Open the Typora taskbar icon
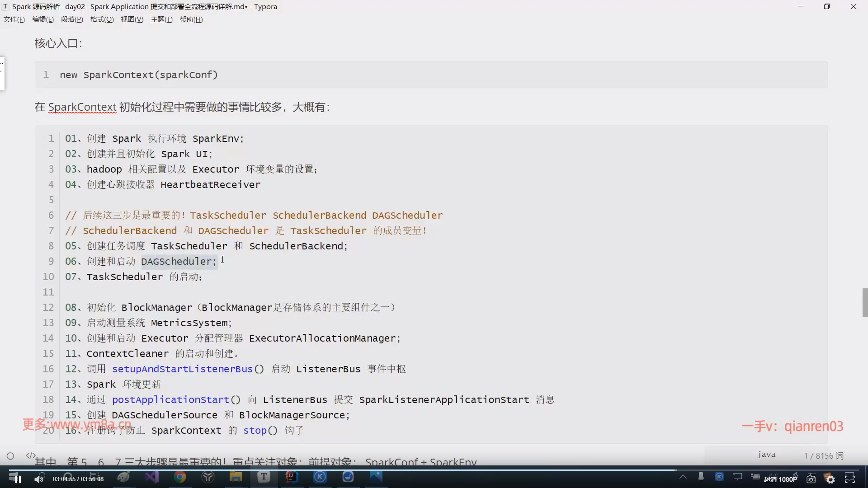This screenshot has height=488, width=868. coord(264,477)
